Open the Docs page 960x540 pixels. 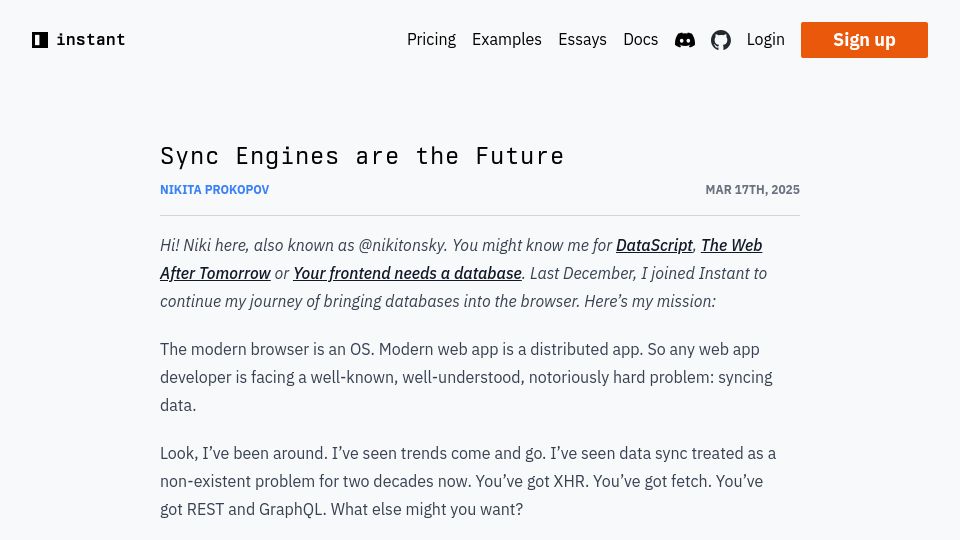click(x=640, y=40)
